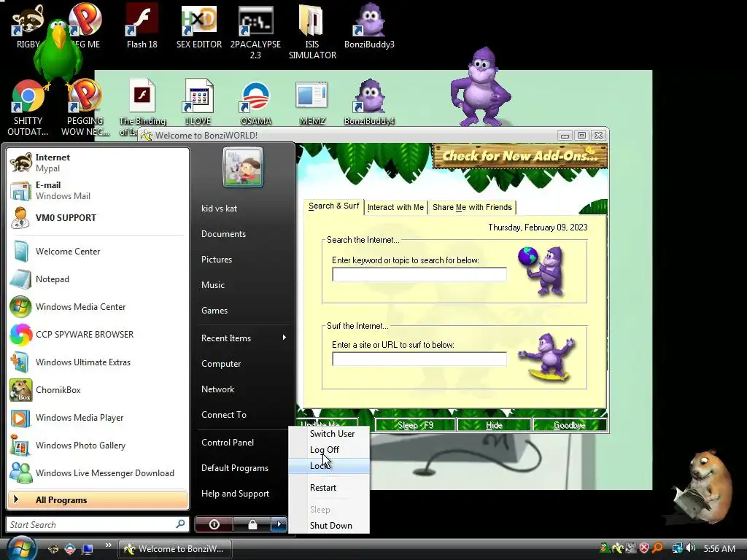Open Windows Ultimate Extras

(98, 362)
